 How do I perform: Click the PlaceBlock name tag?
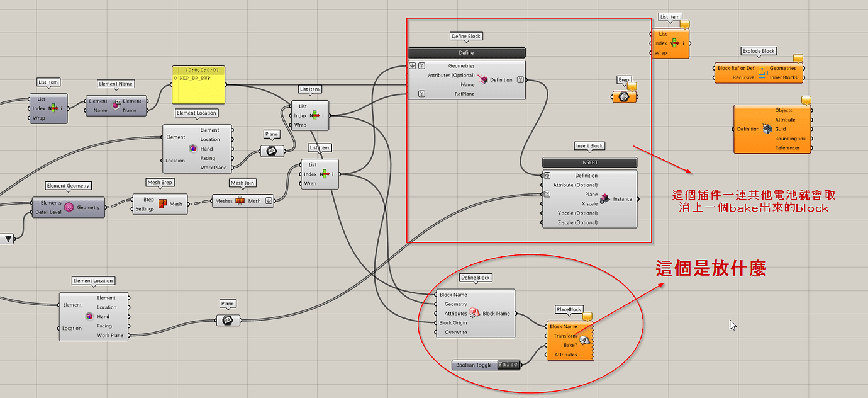pos(569,309)
